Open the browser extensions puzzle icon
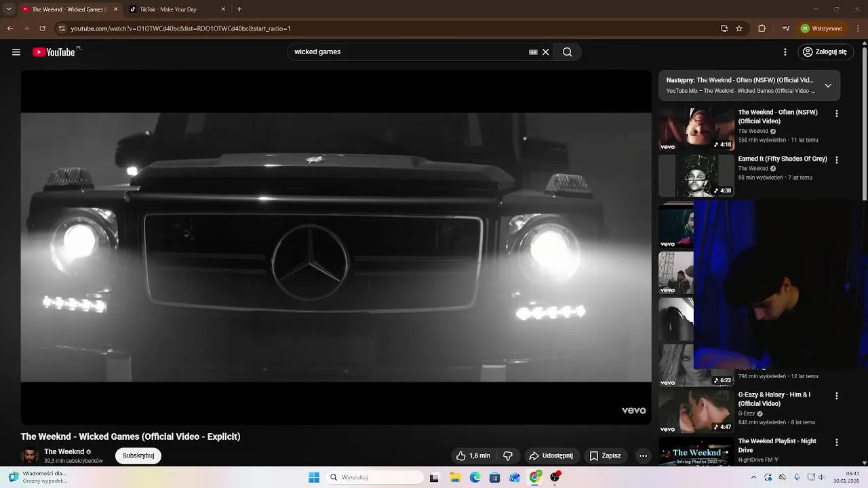Viewport: 868px width, 488px height. 762,28
